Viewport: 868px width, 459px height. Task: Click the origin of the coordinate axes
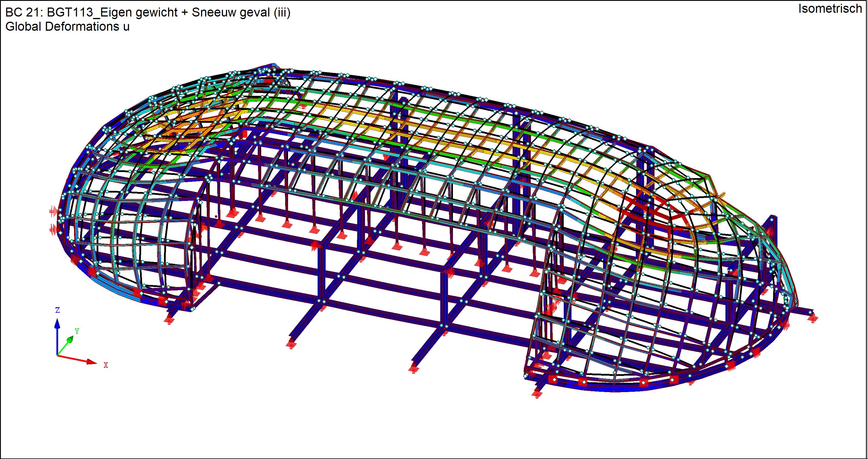[57, 355]
